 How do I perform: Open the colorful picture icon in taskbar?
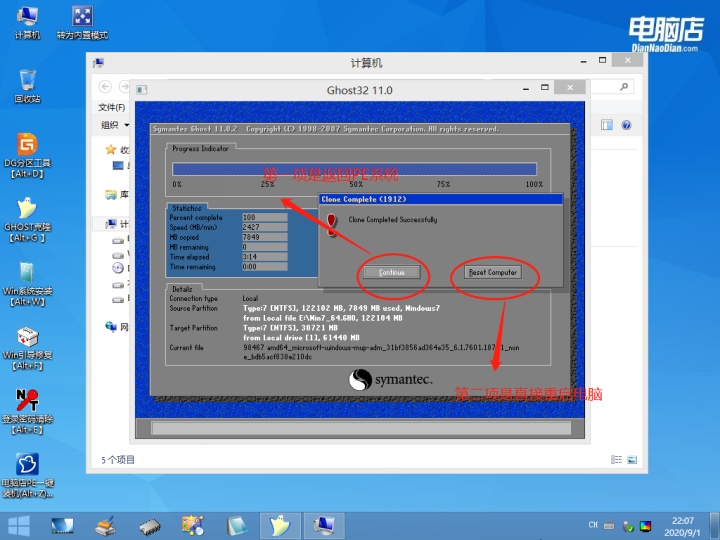(x=193, y=526)
